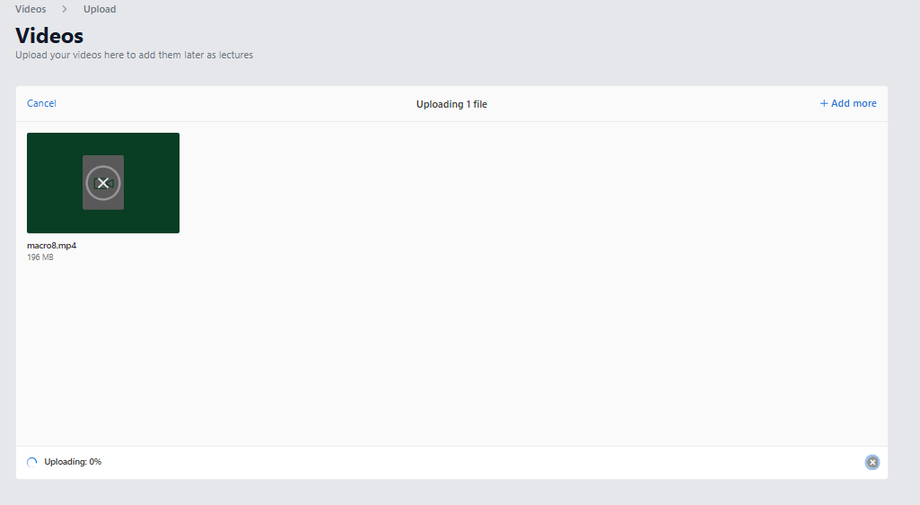
Task: Remove macro8.mp4 with the X circle icon
Action: 103,183
